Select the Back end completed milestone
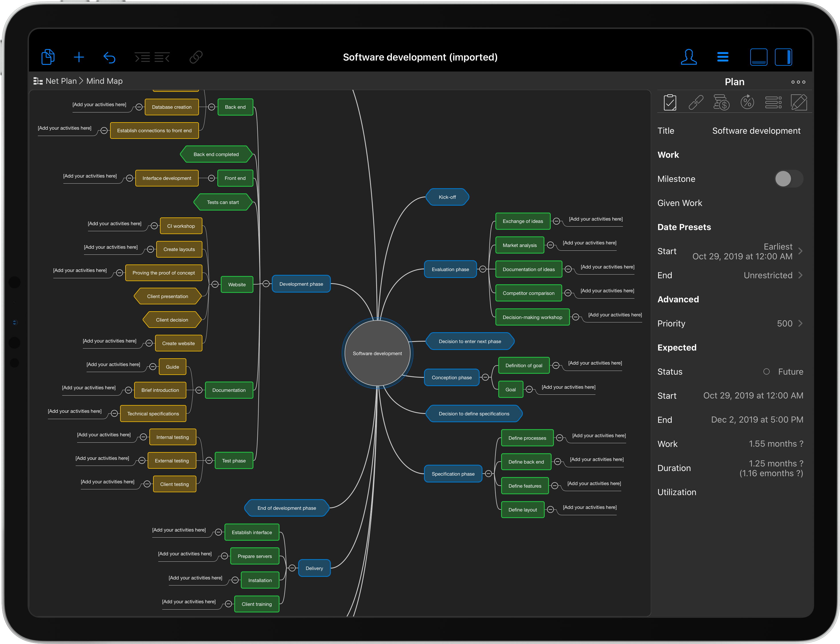 [x=216, y=155]
